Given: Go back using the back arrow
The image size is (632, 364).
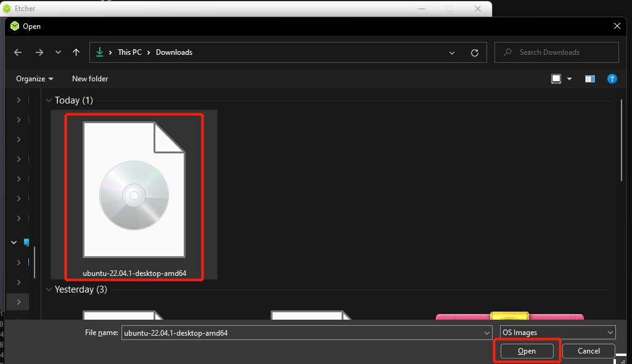Looking at the screenshot, I should point(18,52).
